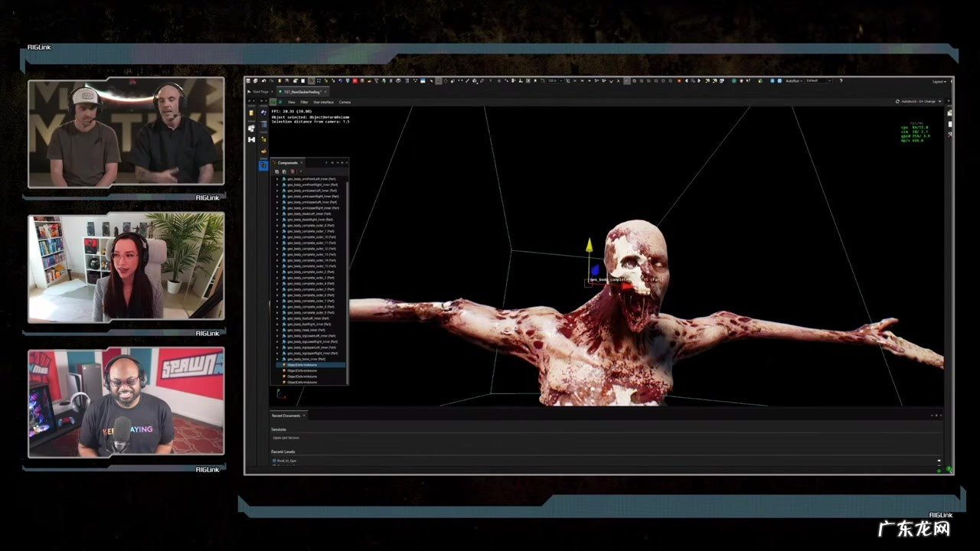
Task: Toggle the green viewport button left of View
Action: pyautogui.click(x=273, y=101)
